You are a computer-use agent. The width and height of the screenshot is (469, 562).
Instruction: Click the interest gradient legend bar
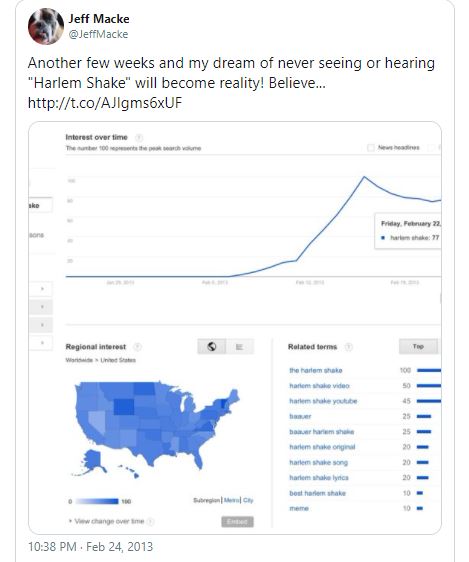click(x=97, y=501)
